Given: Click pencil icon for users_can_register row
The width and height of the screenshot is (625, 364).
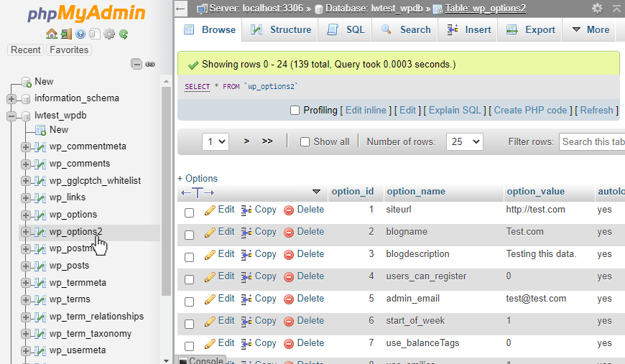Looking at the screenshot, I should pos(210,277).
